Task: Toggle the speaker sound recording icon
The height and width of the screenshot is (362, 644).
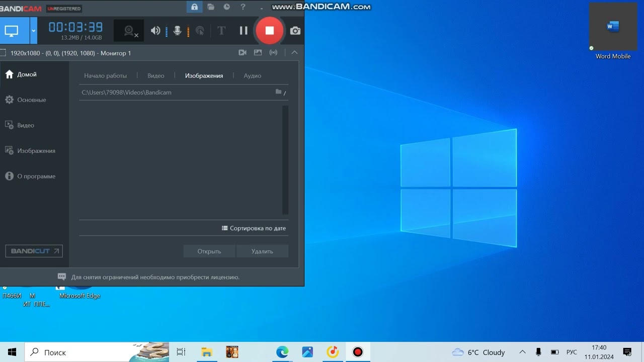Action: [155, 31]
